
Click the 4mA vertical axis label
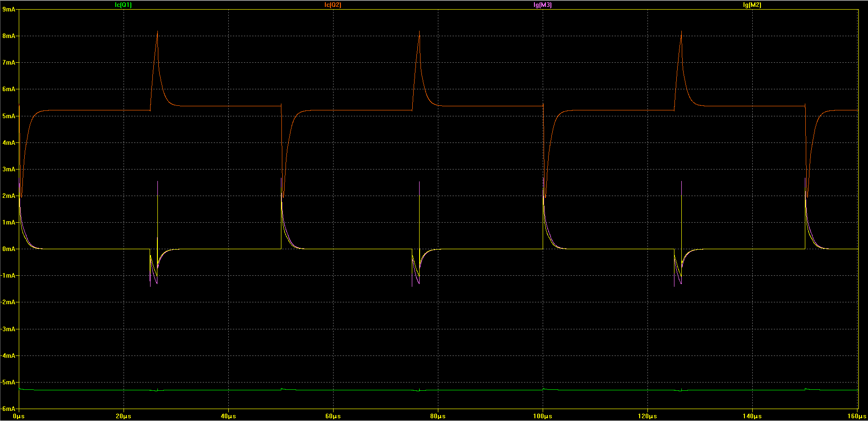(x=9, y=142)
